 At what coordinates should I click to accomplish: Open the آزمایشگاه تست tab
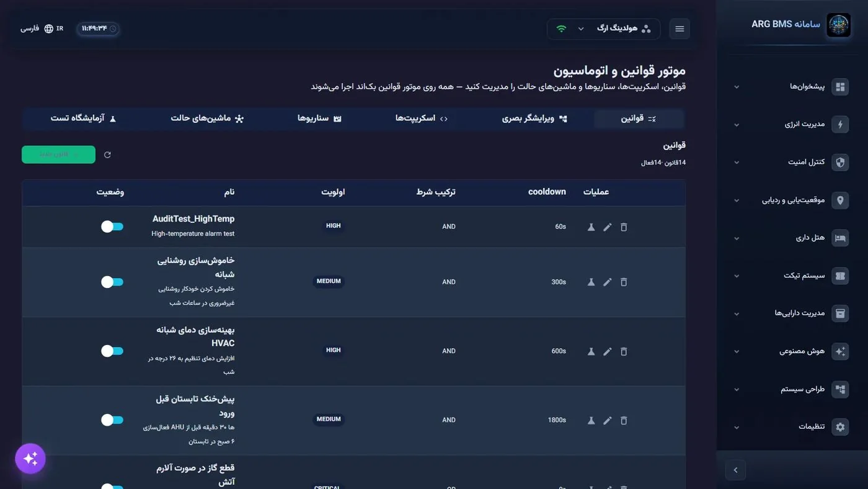[x=84, y=119]
